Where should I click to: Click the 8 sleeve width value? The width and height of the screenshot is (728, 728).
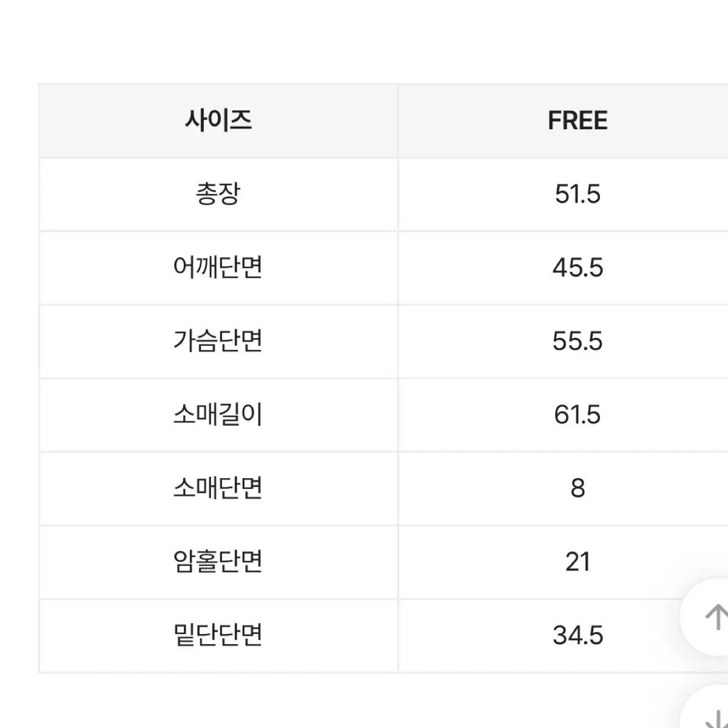point(578,488)
